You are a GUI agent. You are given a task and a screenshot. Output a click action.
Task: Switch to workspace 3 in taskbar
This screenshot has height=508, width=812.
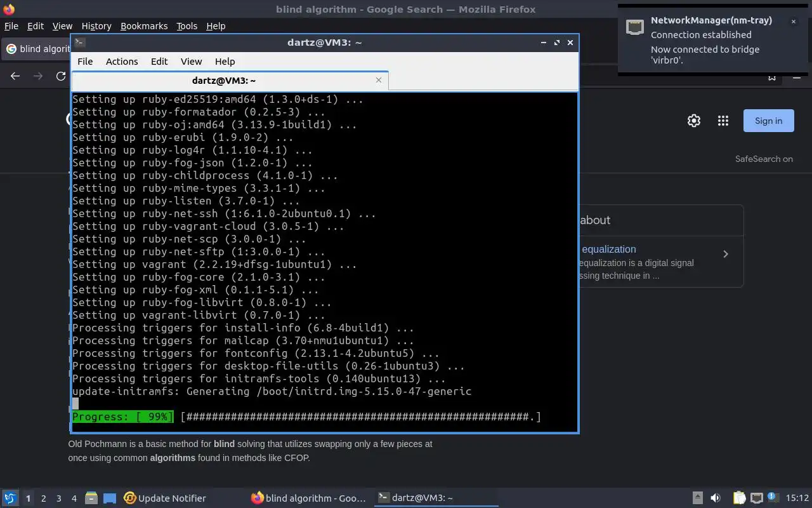(59, 498)
